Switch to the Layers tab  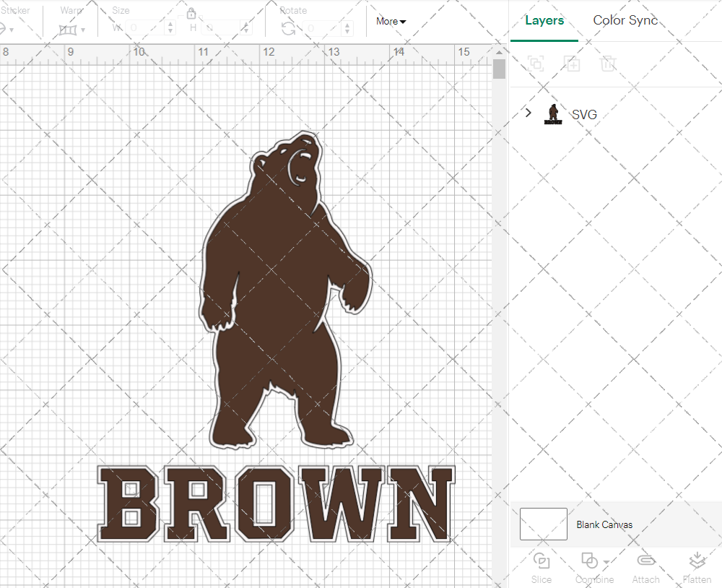(544, 20)
